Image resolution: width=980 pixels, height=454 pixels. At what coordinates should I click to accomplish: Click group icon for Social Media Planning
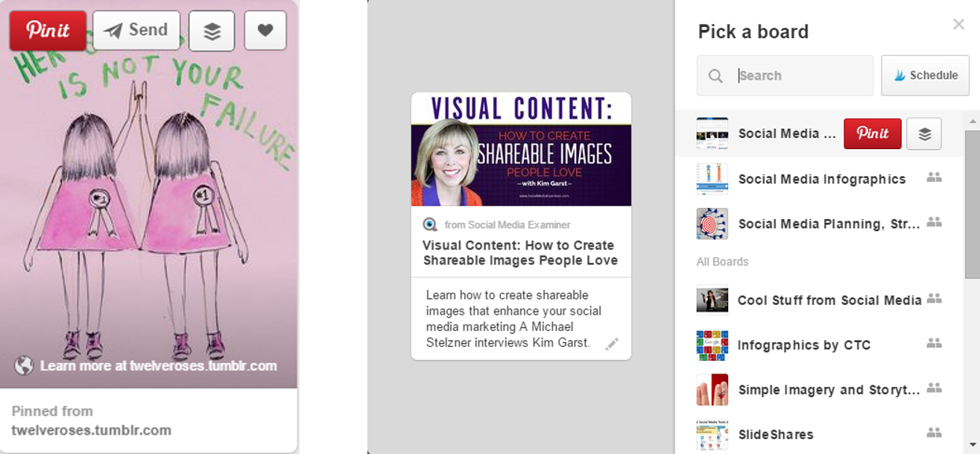pos(934,222)
